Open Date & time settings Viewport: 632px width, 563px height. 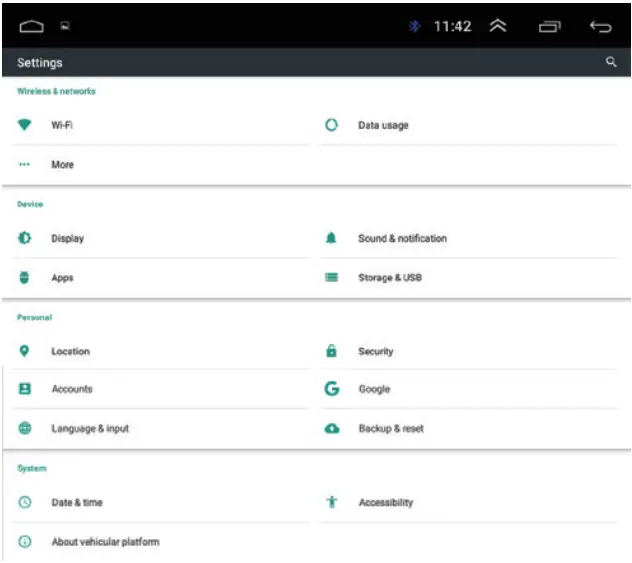pyautogui.click(x=161, y=502)
